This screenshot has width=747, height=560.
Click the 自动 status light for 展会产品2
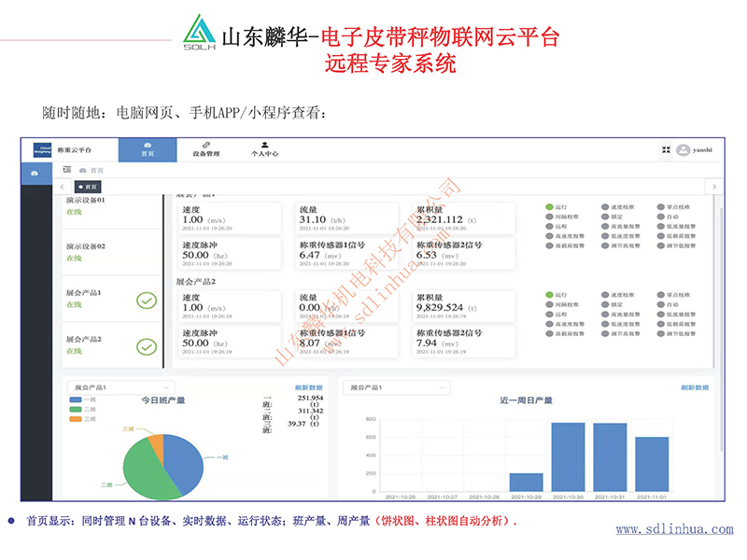click(661, 304)
